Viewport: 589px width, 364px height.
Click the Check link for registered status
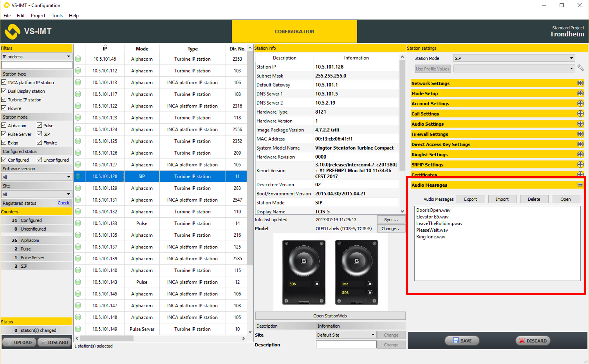(x=63, y=203)
